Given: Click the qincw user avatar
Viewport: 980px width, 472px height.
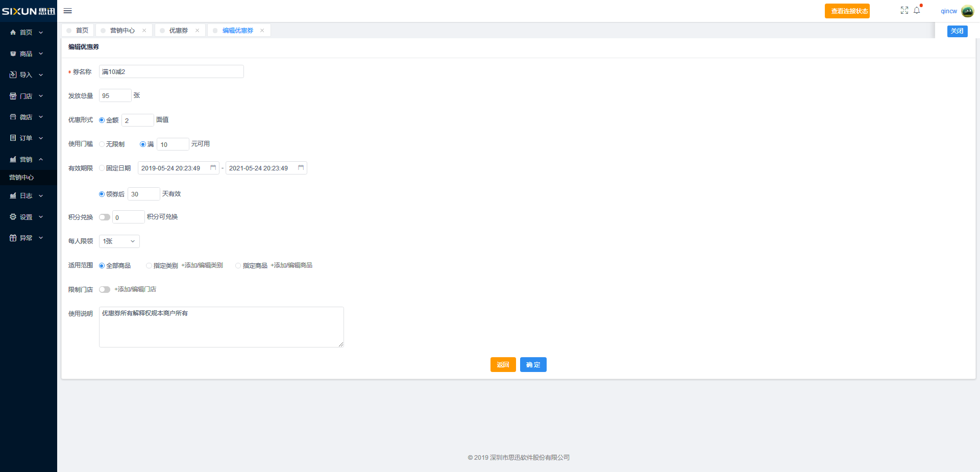Looking at the screenshot, I should coord(967,11).
